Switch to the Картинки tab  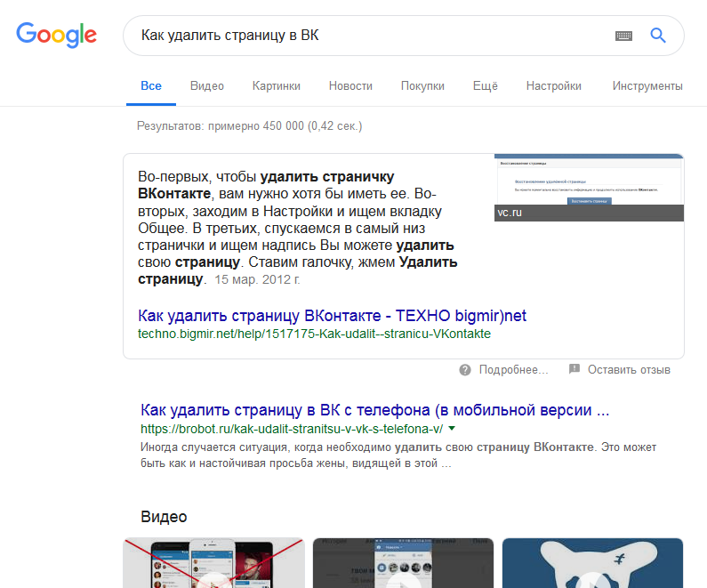coord(277,86)
